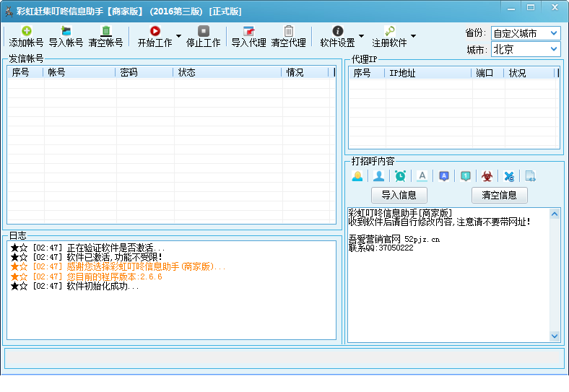569x392 pixels.
Task: Open 软件设置 software settings
Action: [x=337, y=37]
